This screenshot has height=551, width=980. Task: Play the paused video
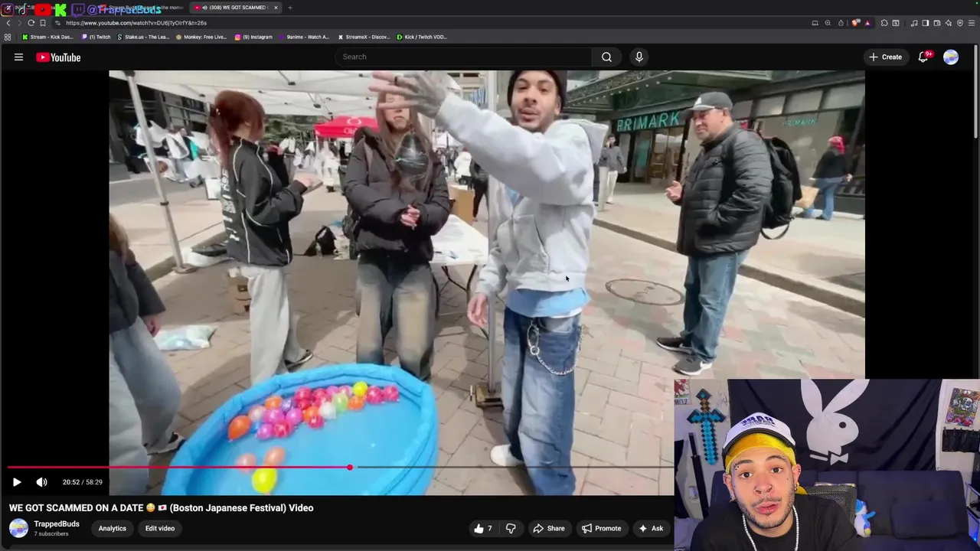[x=17, y=482]
